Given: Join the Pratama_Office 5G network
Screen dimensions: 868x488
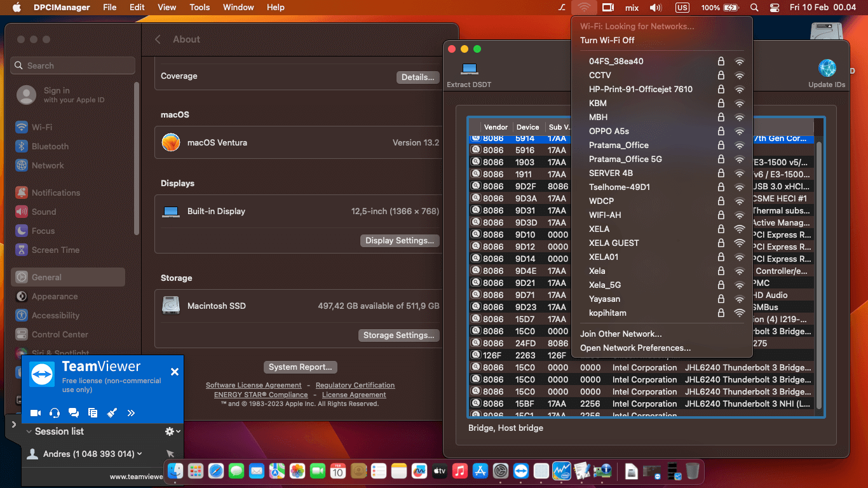Looking at the screenshot, I should pyautogui.click(x=662, y=159).
